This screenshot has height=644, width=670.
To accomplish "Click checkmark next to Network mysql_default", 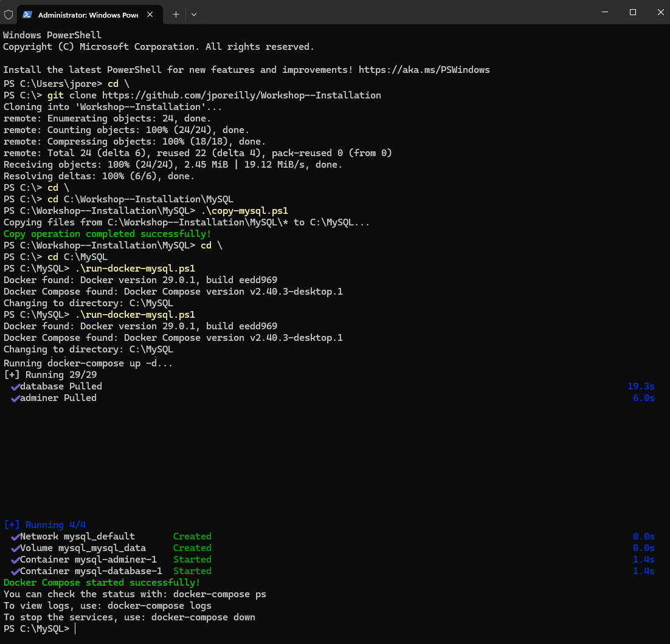I will (x=15, y=536).
